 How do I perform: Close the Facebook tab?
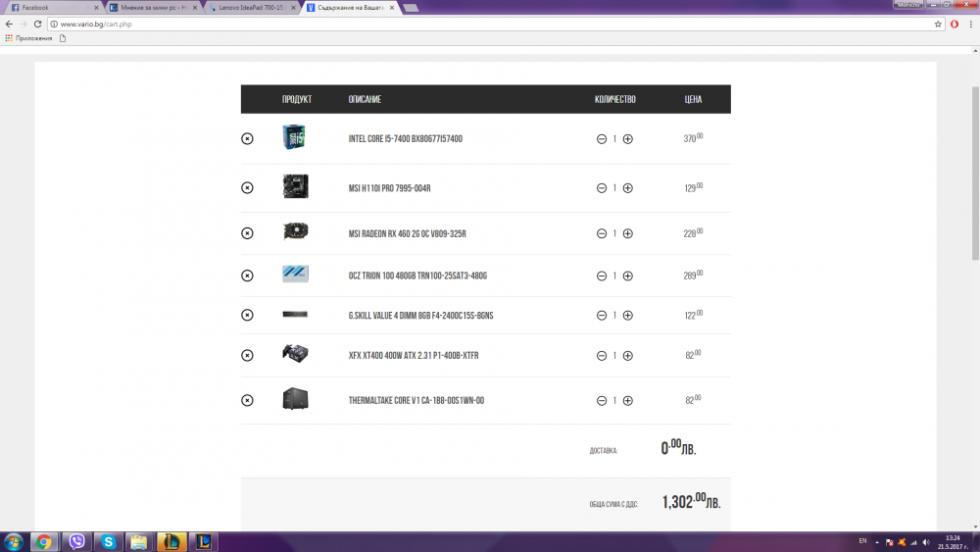96,8
